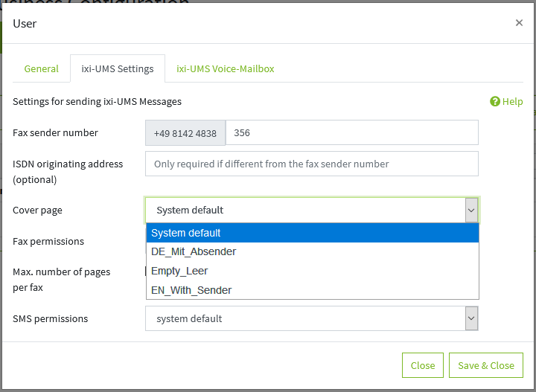
Task: Click the fax sender number field containing 356
Action: click(x=351, y=133)
